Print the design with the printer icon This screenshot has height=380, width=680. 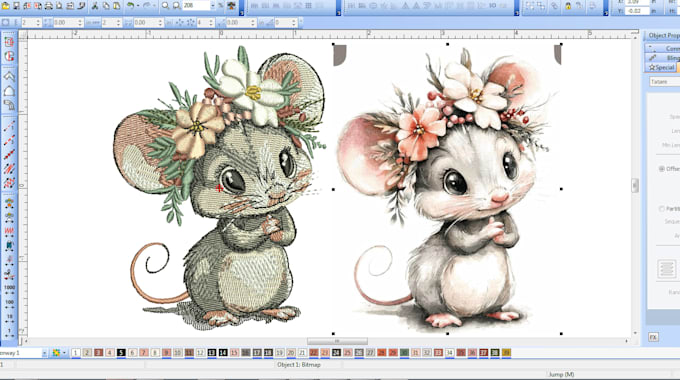coord(49,6)
